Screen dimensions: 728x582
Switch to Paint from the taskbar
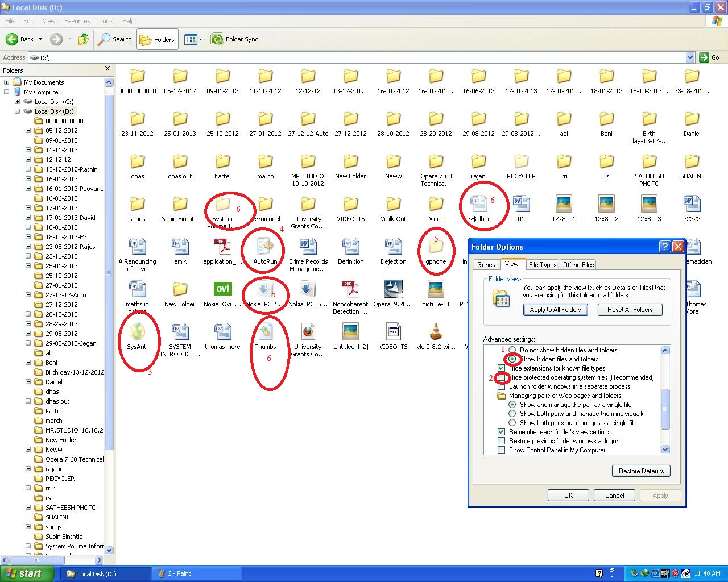[196, 573]
